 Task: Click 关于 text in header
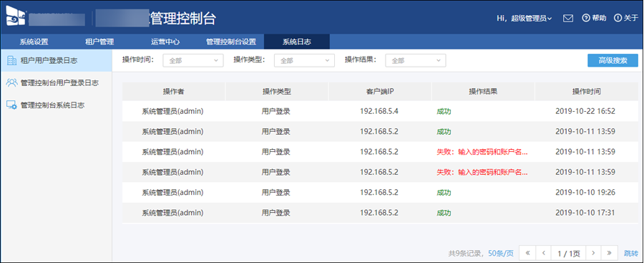click(631, 18)
